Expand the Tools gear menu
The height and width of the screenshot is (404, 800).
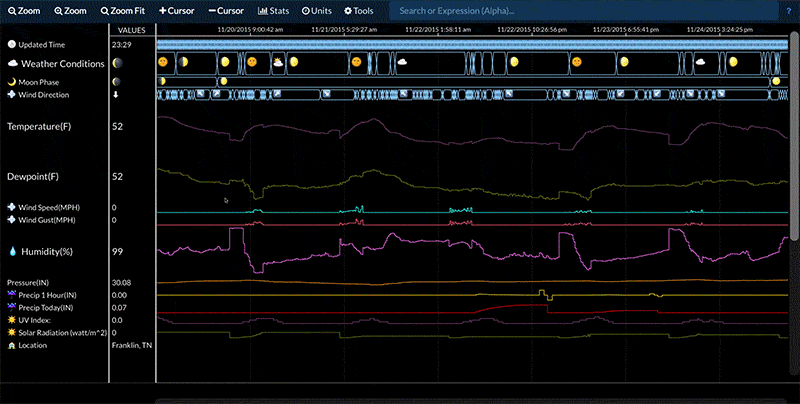point(358,10)
